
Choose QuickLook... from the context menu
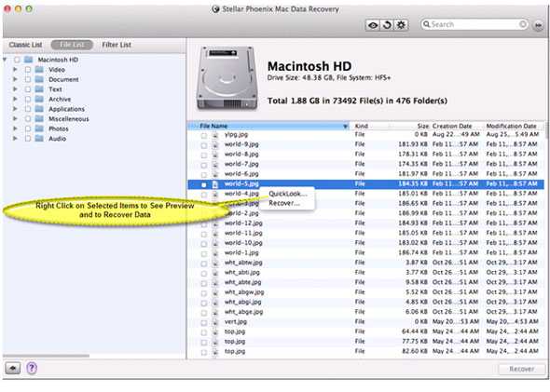288,194
